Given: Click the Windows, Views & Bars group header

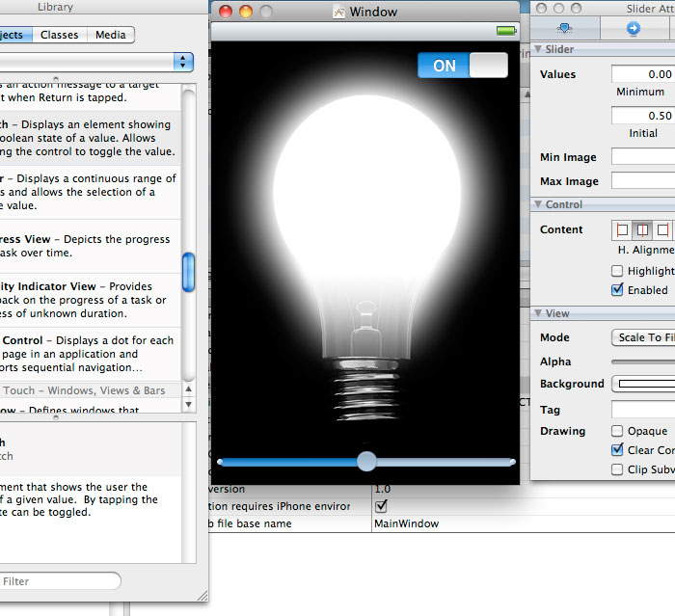Looking at the screenshot, I should (91, 390).
